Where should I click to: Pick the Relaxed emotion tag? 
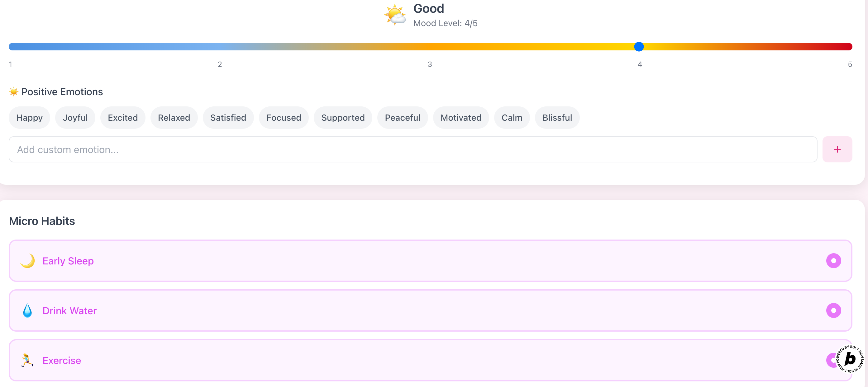click(x=174, y=118)
